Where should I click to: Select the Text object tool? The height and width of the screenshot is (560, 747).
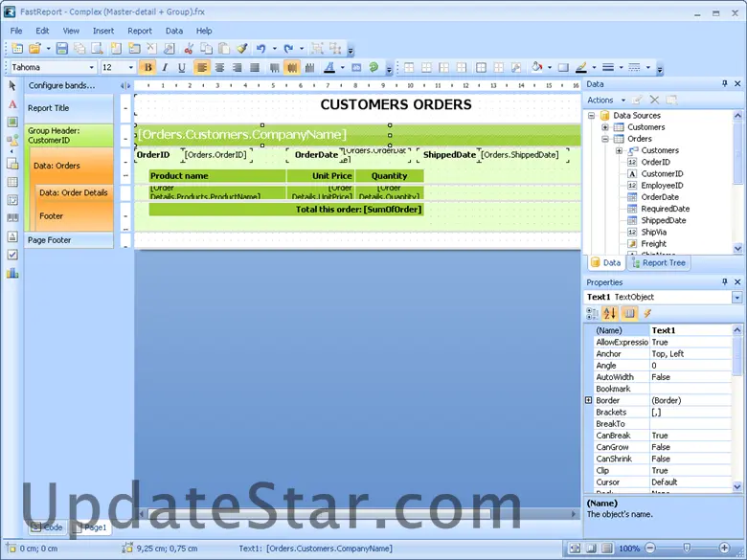click(x=12, y=104)
